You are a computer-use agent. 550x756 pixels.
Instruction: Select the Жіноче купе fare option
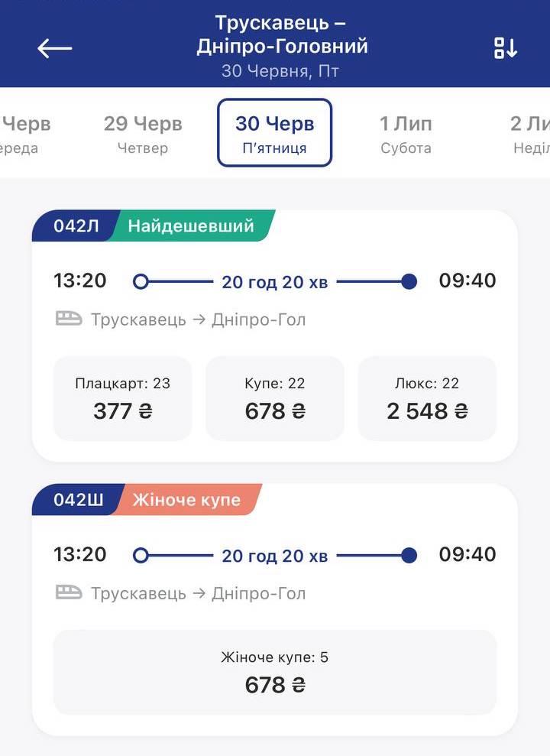click(274, 671)
